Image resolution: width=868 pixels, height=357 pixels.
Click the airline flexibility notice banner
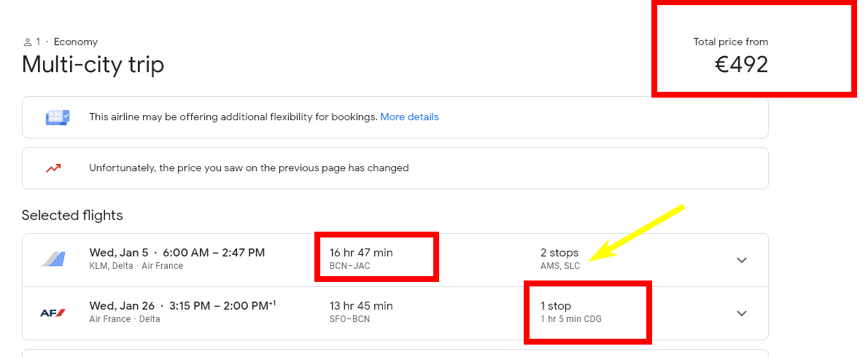pyautogui.click(x=395, y=117)
